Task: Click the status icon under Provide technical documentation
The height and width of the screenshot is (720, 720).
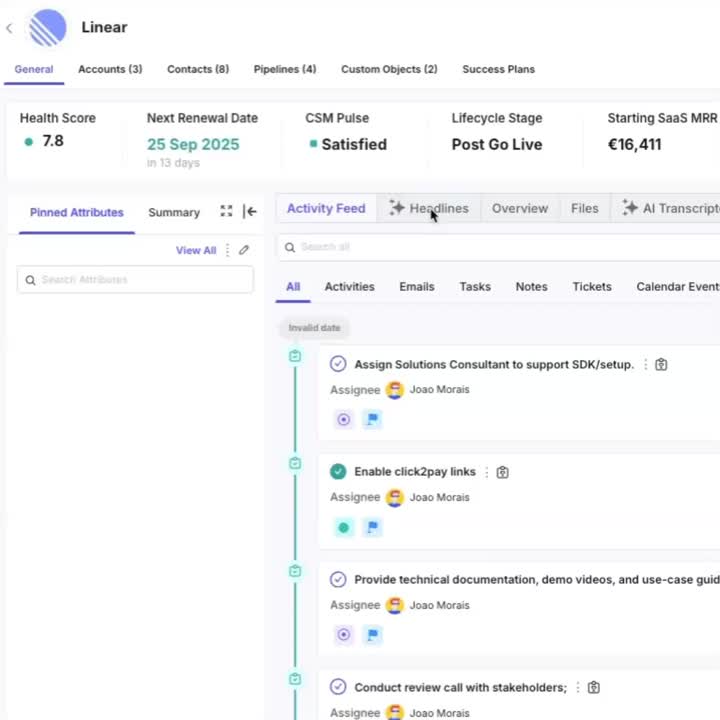Action: click(x=343, y=635)
